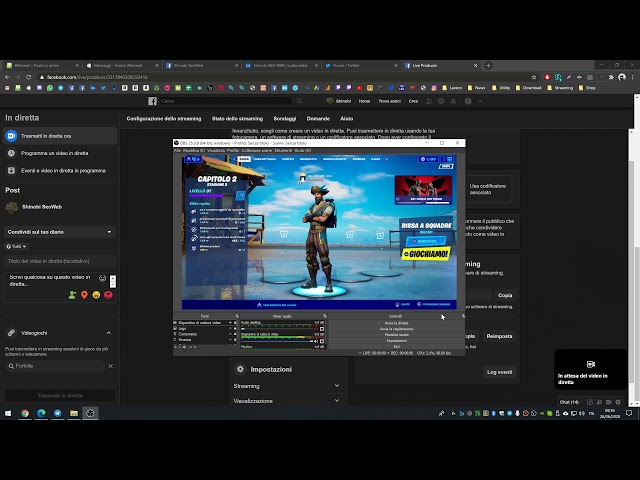Toggle visibility of Dispositivo di cattura video source

pyautogui.click(x=230, y=322)
